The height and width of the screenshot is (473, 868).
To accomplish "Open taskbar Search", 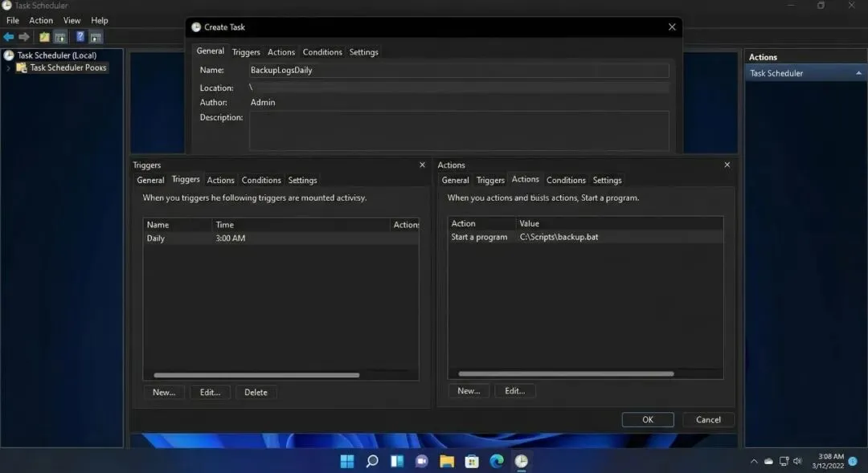I will [372, 461].
